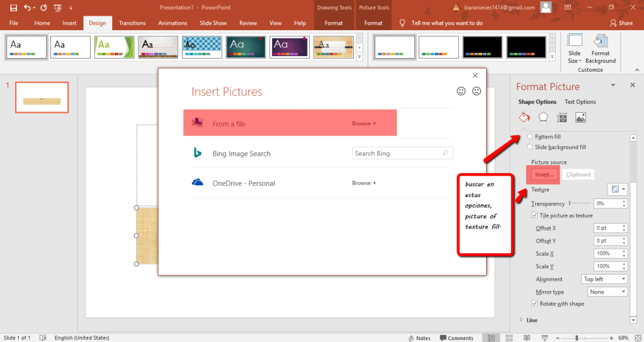Open the Picture icon tab in Format Picture
This screenshot has width=644, height=342.
[x=580, y=117]
